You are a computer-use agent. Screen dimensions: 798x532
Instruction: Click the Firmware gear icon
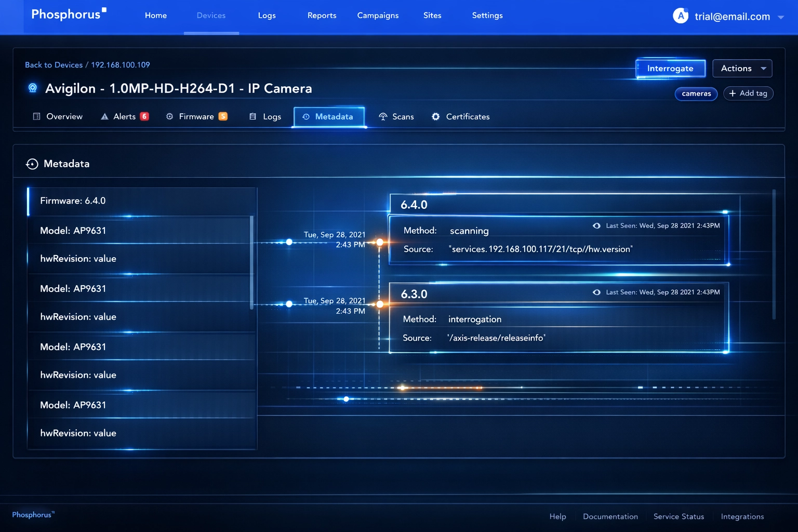pos(169,116)
